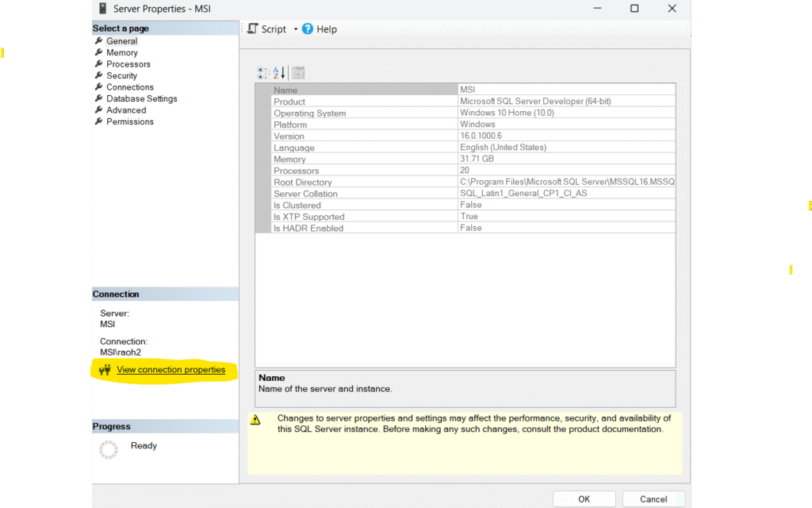The width and height of the screenshot is (812, 508).
Task: Open the Connections page
Action: [x=130, y=87]
